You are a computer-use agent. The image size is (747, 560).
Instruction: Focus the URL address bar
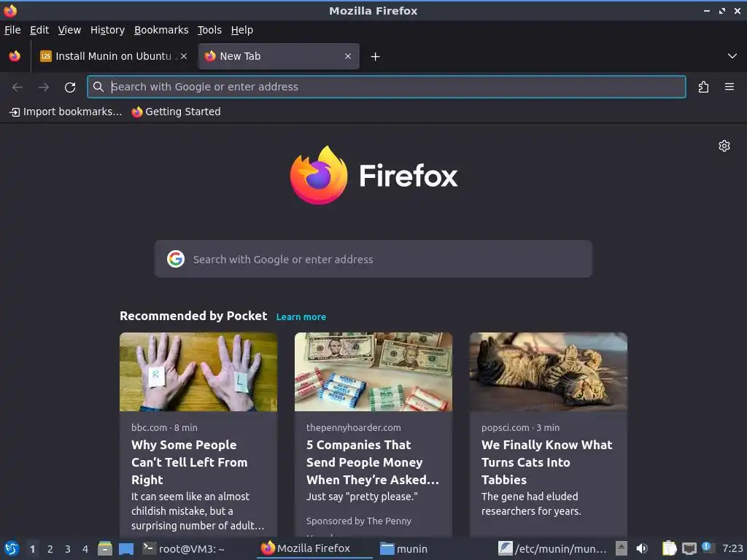point(387,87)
